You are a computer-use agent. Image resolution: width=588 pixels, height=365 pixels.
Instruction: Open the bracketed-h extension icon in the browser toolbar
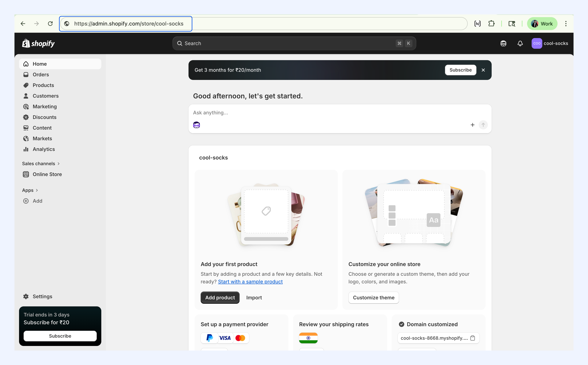[x=477, y=24]
